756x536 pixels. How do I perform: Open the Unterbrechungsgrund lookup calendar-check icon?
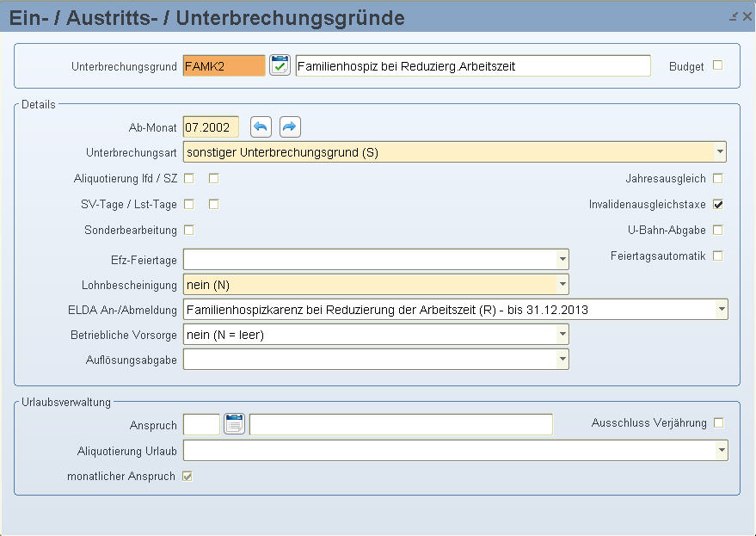tap(280, 65)
